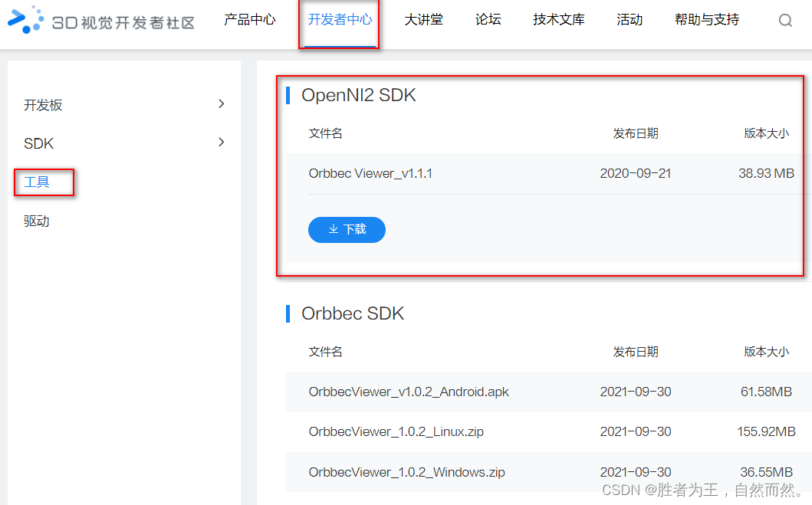Click date 2020-09-21 in OpenNI2 table
812x505 pixels.
point(636,173)
